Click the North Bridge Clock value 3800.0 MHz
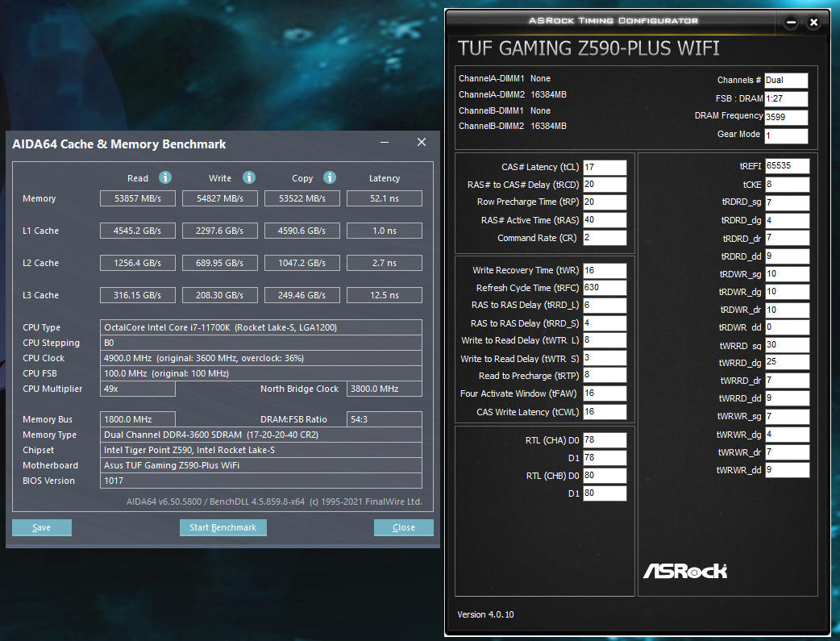 point(384,389)
